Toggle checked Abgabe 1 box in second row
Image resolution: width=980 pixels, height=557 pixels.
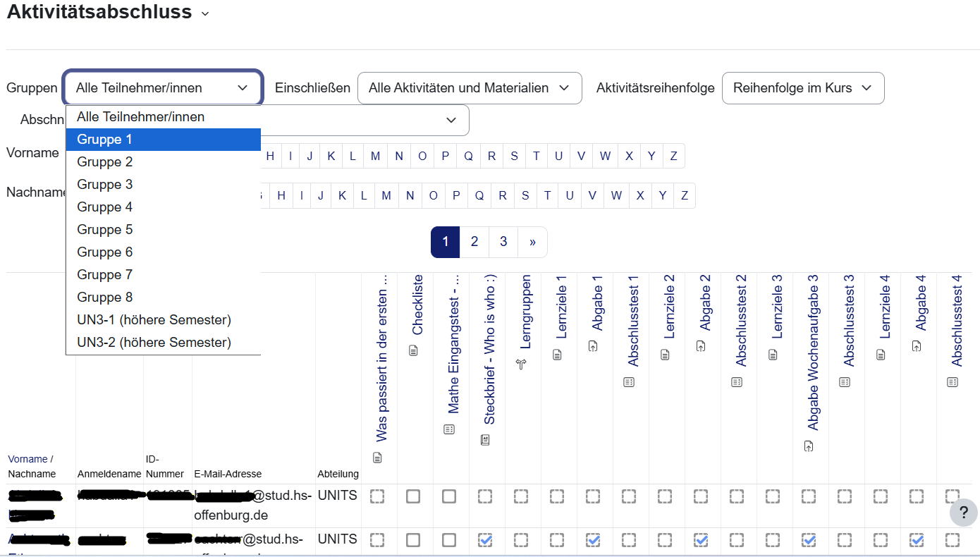pyautogui.click(x=593, y=540)
